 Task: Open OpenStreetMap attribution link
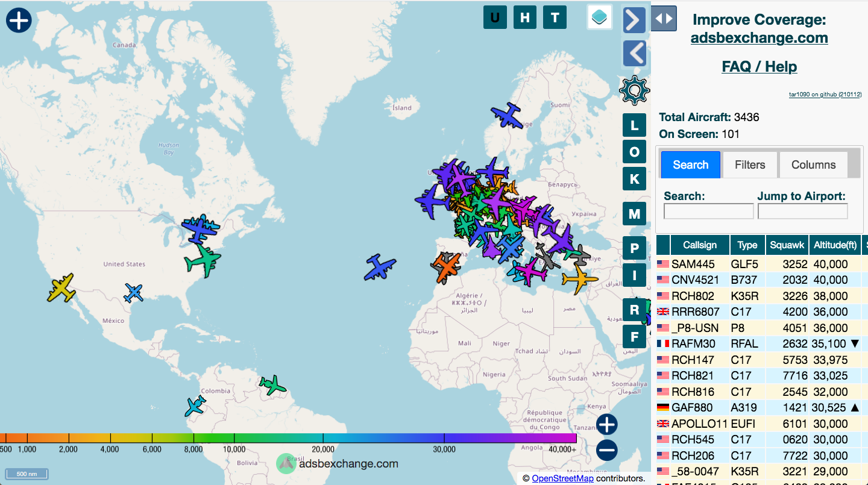562,478
